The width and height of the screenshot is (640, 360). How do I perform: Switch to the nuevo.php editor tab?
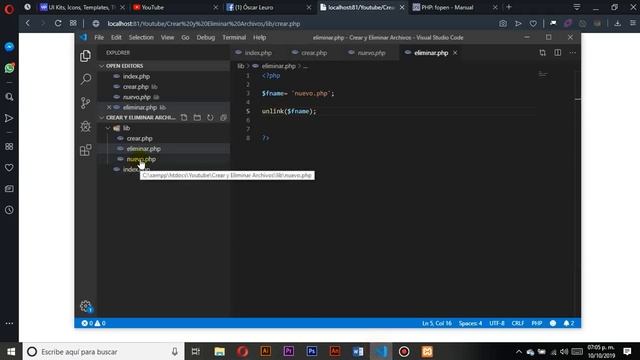371,53
